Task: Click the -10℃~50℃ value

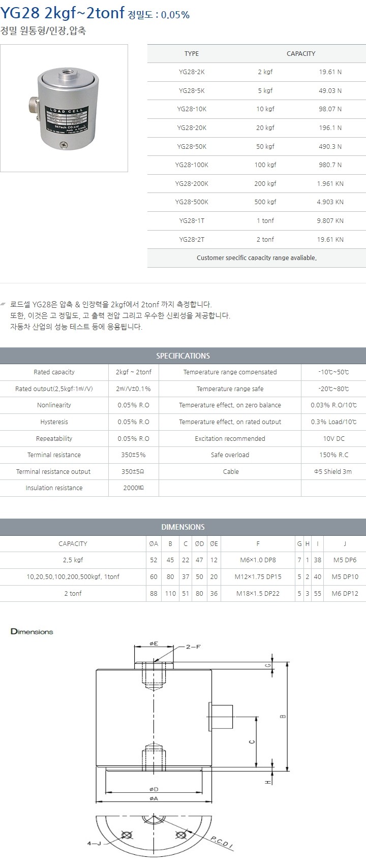Action: [x=333, y=372]
